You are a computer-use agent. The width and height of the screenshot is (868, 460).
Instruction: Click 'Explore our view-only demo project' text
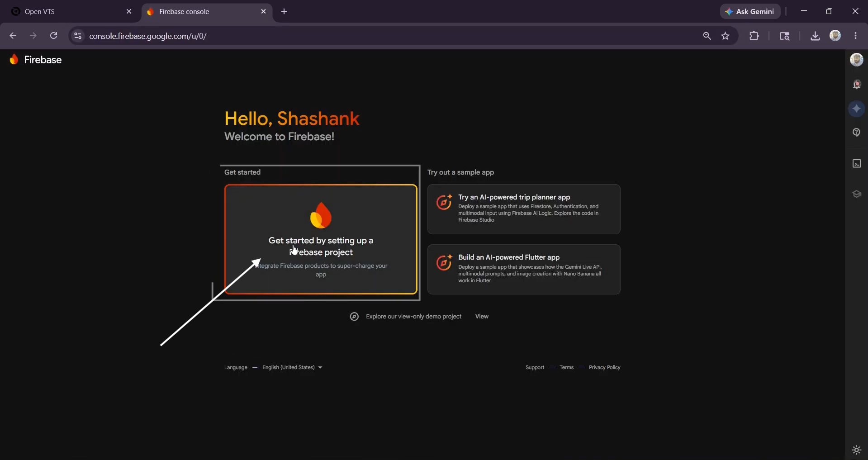413,317
